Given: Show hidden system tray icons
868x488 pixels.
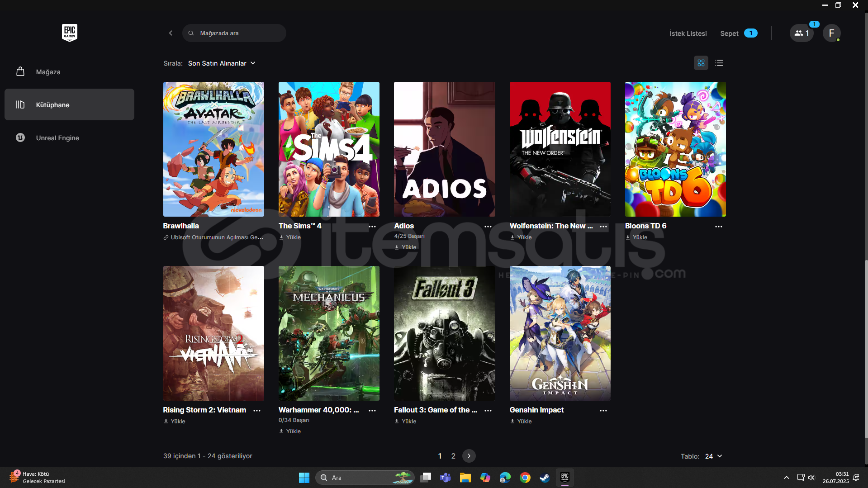Looking at the screenshot, I should pyautogui.click(x=787, y=478).
